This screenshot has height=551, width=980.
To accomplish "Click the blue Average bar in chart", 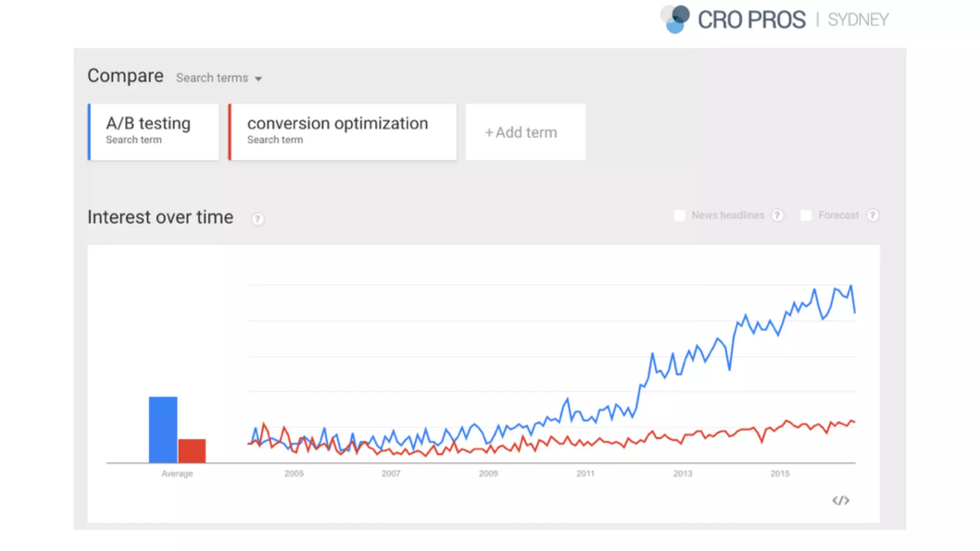I will click(x=163, y=430).
